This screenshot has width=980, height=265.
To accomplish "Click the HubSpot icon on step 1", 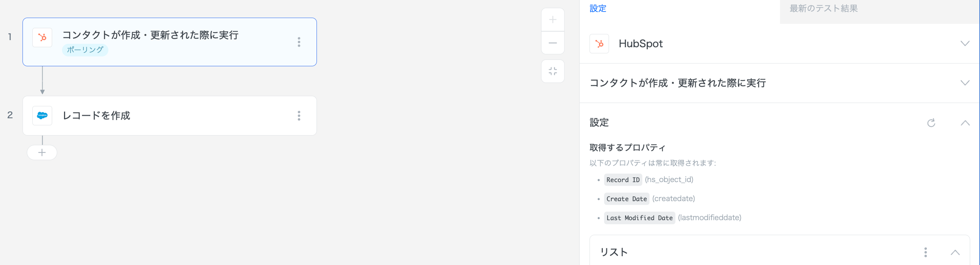I will [42, 37].
